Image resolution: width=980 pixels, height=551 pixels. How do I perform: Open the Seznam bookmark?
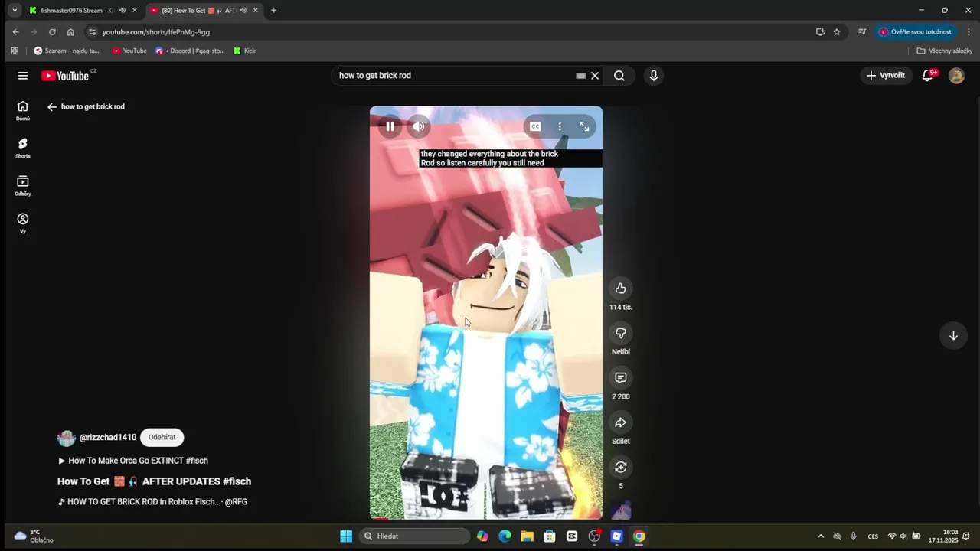(67, 51)
